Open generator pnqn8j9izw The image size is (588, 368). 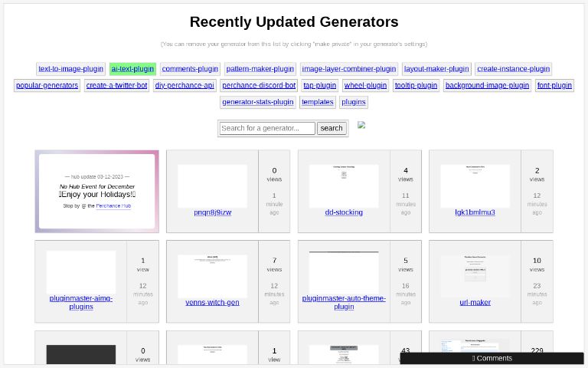212,212
